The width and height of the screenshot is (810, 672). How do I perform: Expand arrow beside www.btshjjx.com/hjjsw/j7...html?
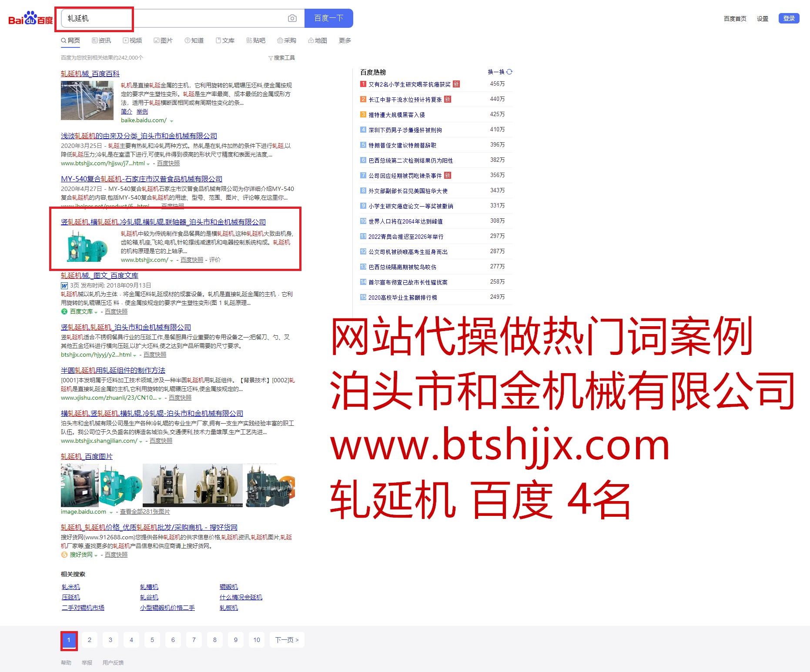click(148, 164)
